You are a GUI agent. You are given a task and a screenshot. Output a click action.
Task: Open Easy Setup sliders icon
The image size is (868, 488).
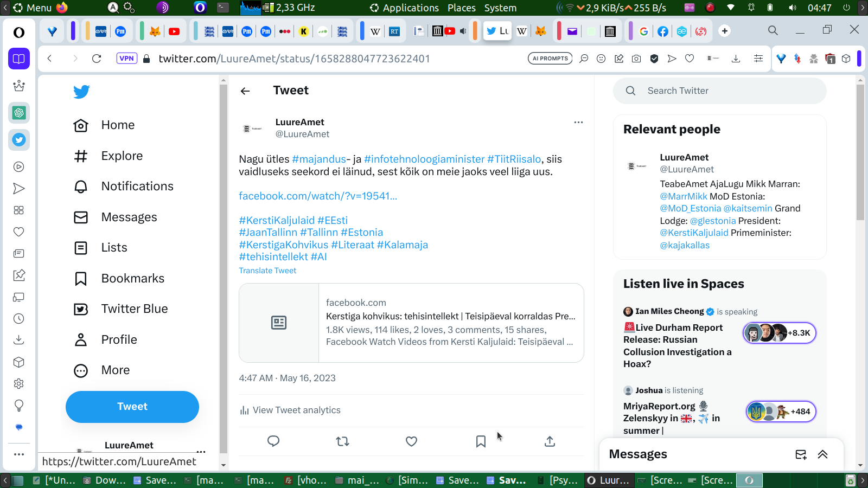758,59
